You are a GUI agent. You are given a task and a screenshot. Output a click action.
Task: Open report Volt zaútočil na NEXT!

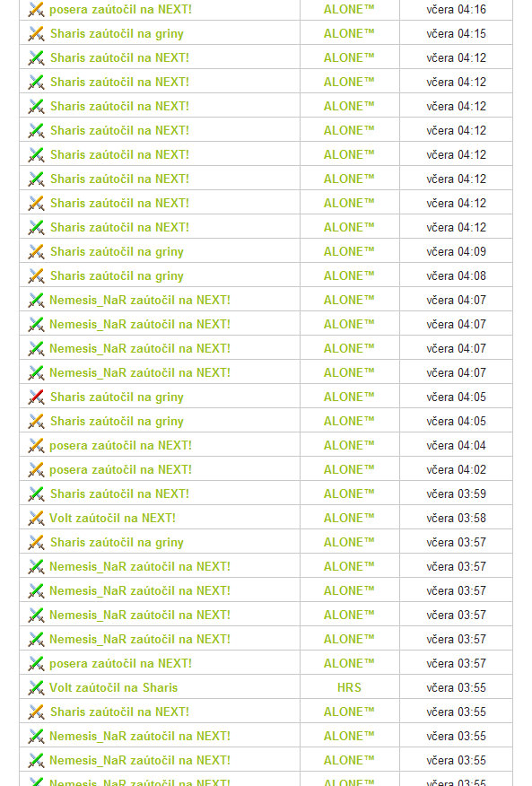112,519
